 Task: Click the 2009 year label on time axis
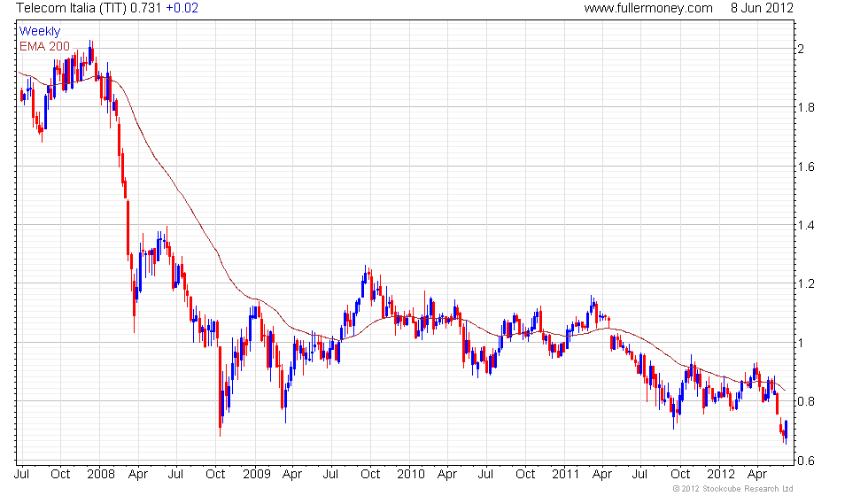pyautogui.click(x=256, y=475)
